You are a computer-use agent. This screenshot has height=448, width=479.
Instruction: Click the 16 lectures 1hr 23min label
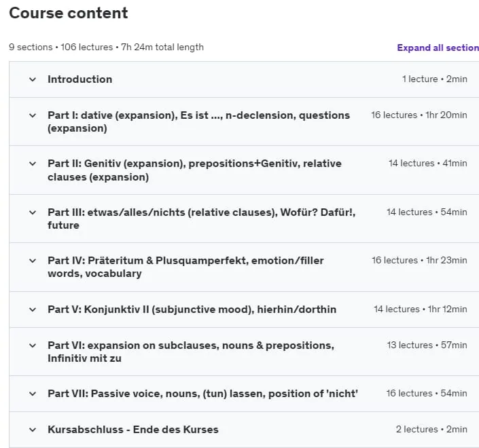419,261
